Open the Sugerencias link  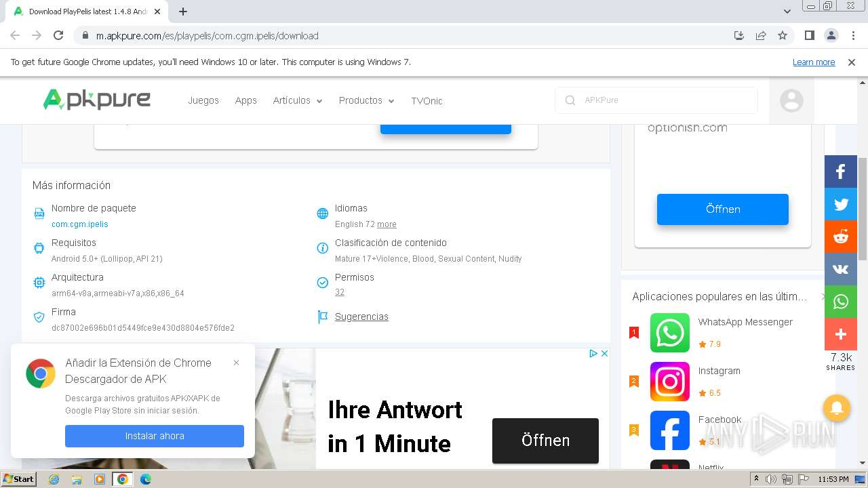tap(361, 317)
